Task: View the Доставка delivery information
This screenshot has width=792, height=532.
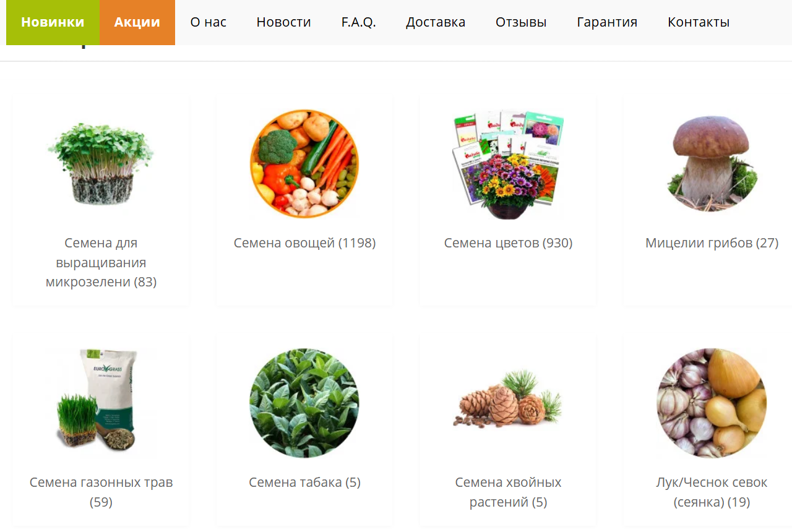Action: [x=436, y=22]
